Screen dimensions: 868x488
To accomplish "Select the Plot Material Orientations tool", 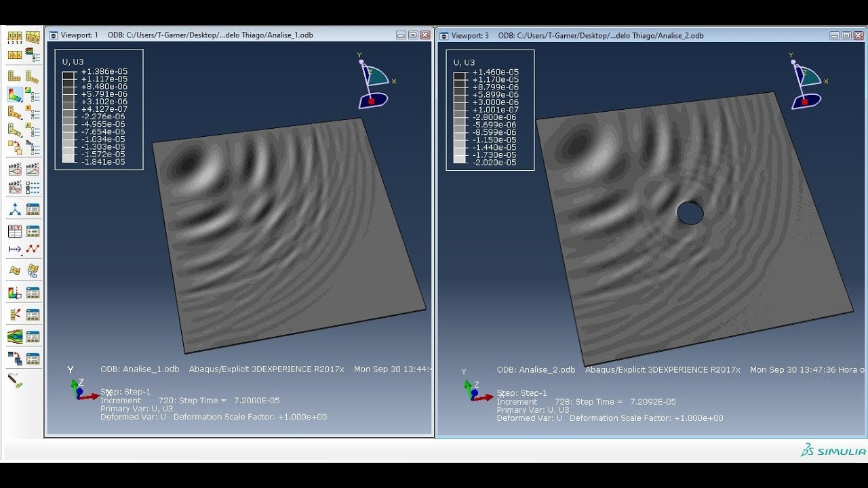I will tap(15, 129).
